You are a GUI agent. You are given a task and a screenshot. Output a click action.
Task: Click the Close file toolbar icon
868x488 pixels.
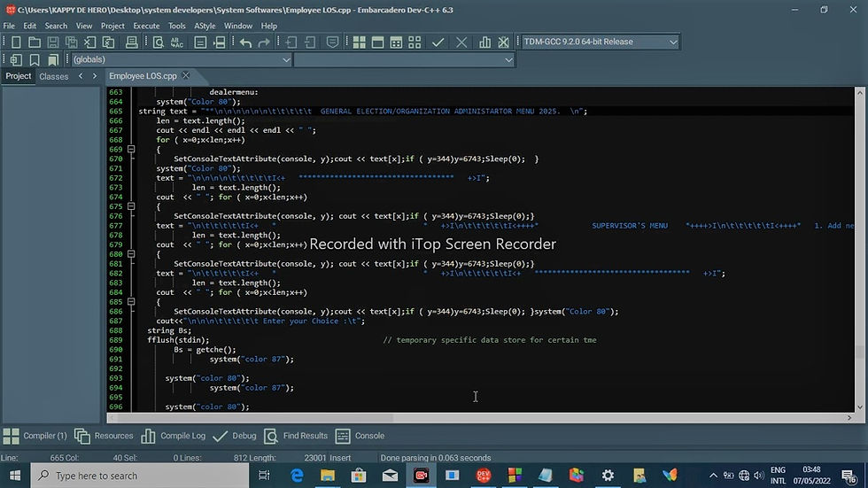89,42
